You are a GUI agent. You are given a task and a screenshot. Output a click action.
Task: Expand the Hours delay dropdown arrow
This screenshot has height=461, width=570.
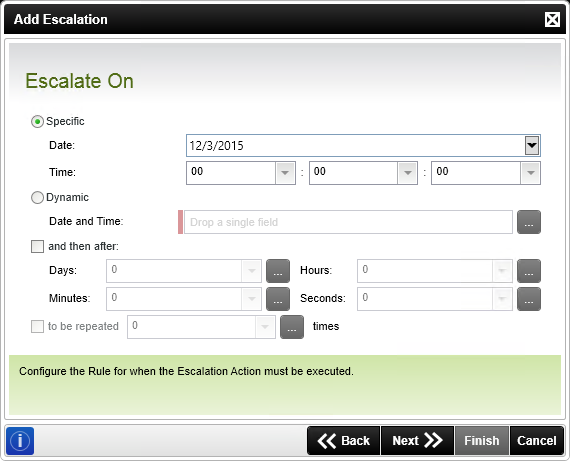click(502, 271)
